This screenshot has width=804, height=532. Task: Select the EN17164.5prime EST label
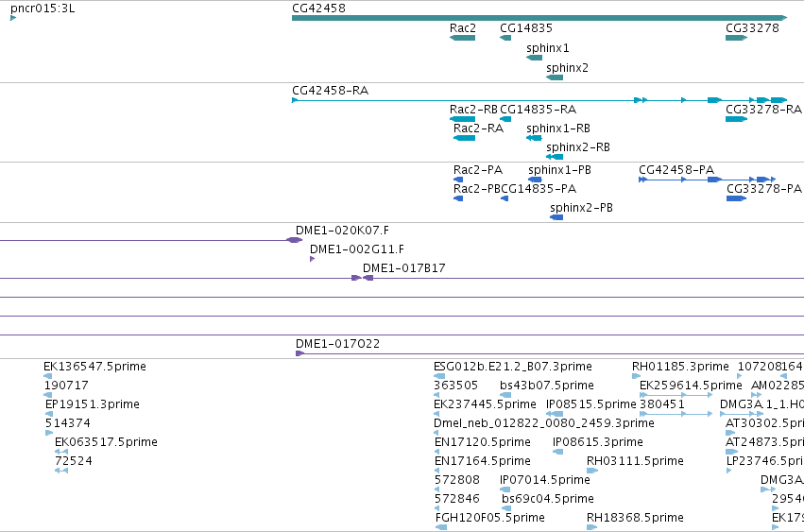pos(483,461)
